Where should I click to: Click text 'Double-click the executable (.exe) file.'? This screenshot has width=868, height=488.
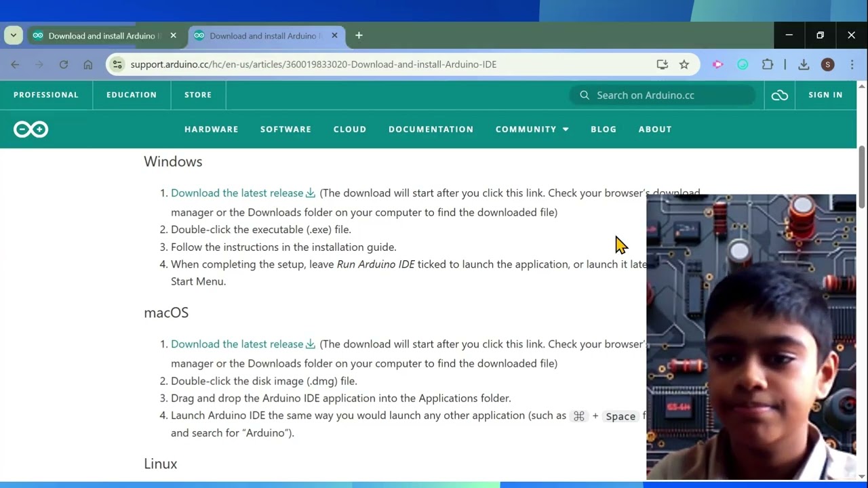[x=261, y=230]
